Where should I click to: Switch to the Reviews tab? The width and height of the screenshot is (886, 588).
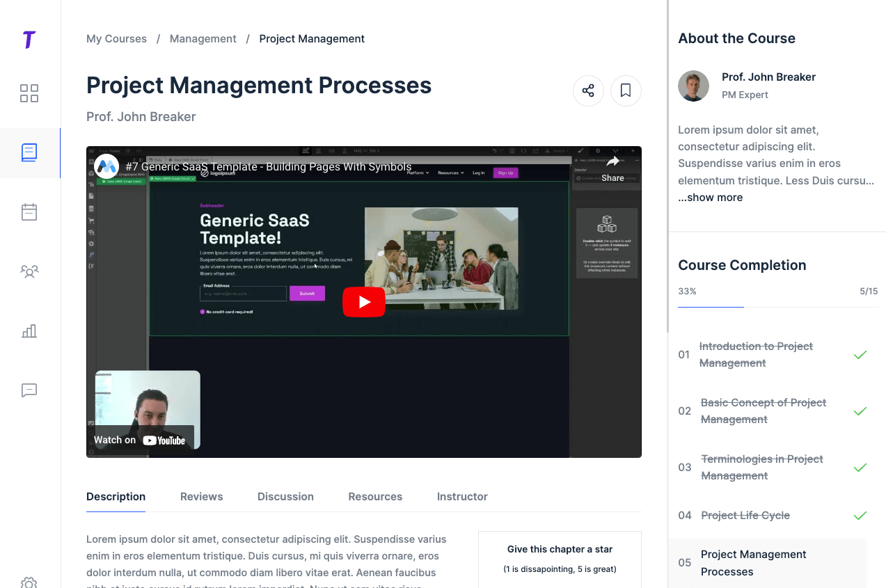[x=201, y=496]
